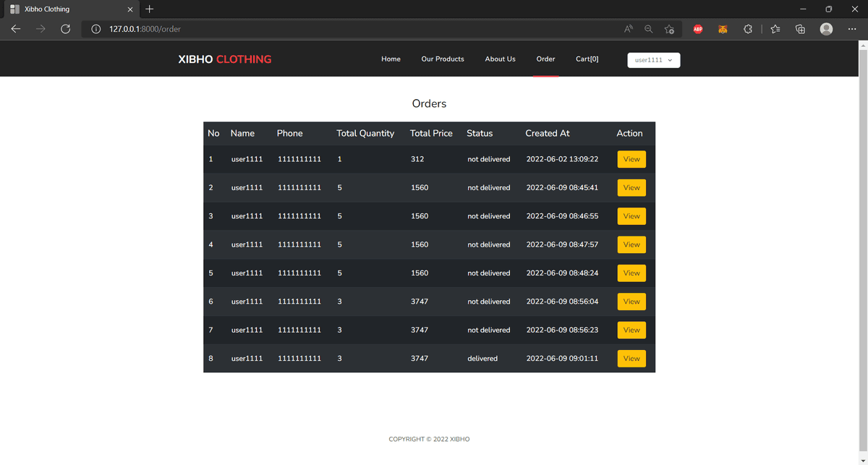Reload the current page
The width and height of the screenshot is (868, 465).
65,29
